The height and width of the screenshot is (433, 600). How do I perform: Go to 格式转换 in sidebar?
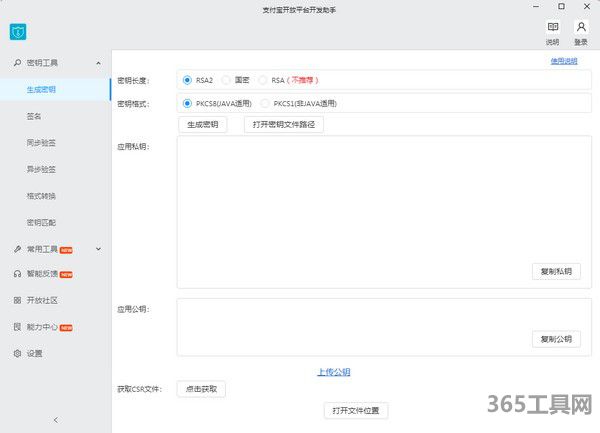(x=41, y=195)
